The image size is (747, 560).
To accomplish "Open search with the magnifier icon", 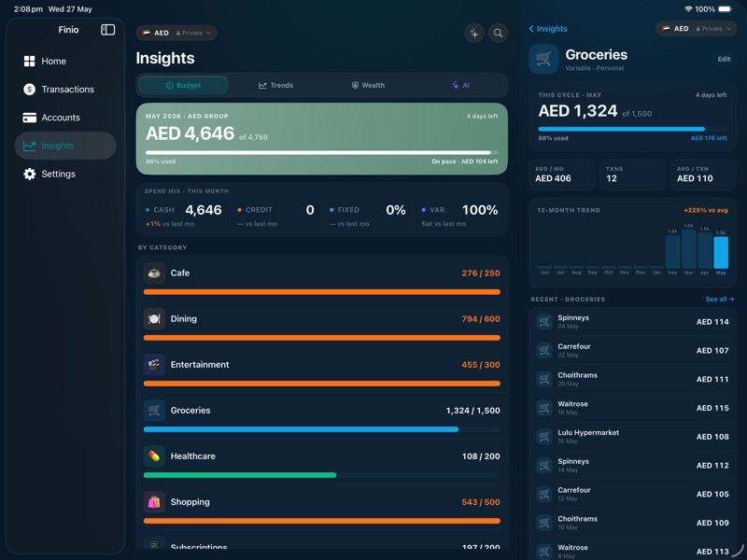I will click(498, 33).
